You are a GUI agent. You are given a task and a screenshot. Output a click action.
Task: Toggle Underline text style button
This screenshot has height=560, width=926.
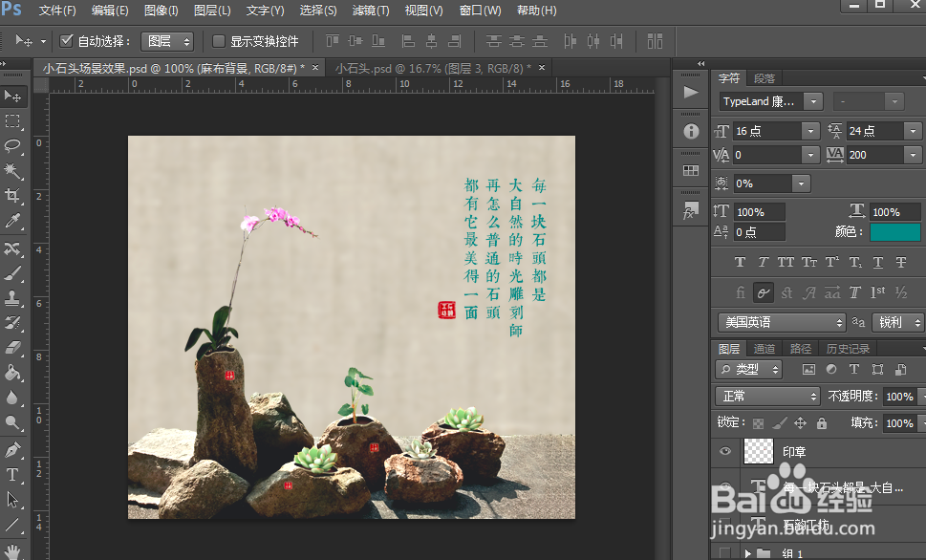[x=878, y=262]
